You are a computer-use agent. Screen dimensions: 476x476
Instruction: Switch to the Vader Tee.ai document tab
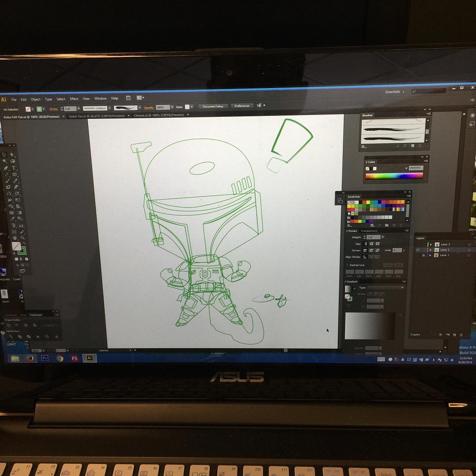click(96, 116)
